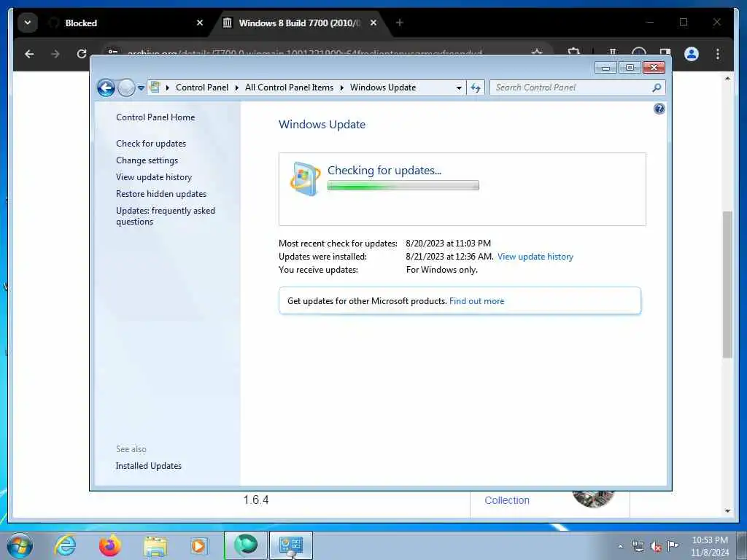Click the browser forward arrow

point(55,54)
